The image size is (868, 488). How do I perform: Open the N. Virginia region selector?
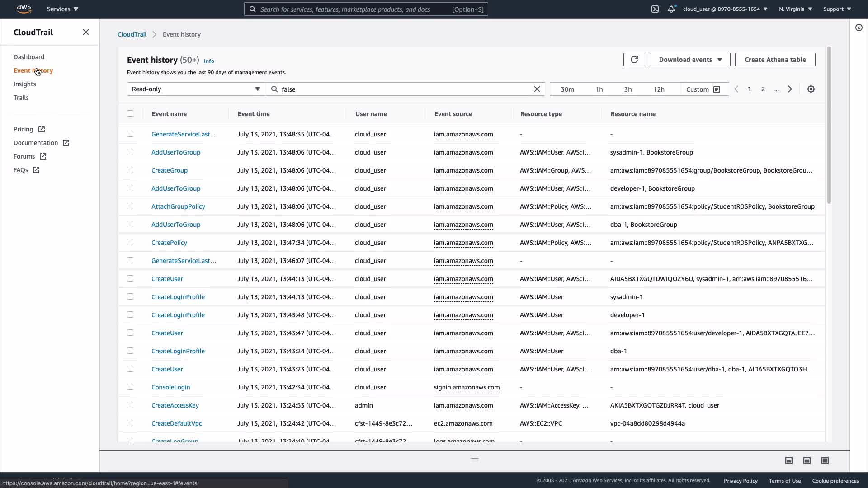coord(795,9)
